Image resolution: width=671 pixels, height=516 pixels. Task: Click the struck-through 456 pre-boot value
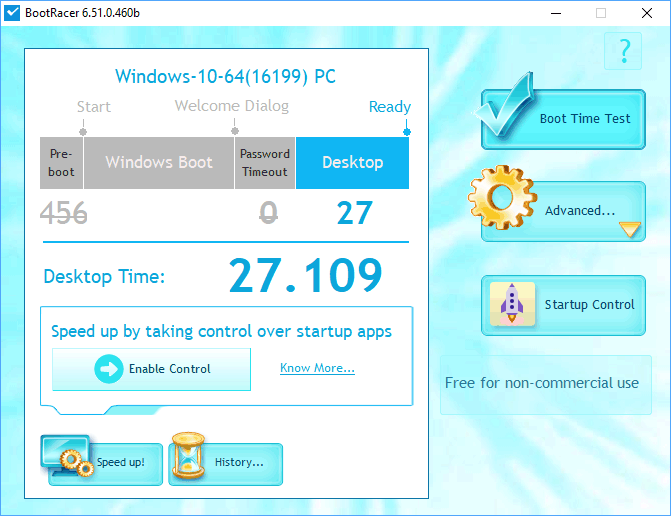[64, 213]
